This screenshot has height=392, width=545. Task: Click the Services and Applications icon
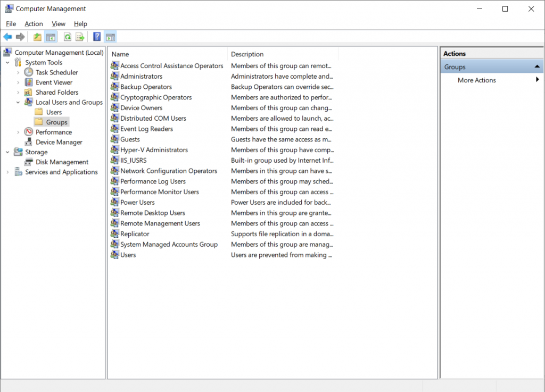tap(18, 172)
